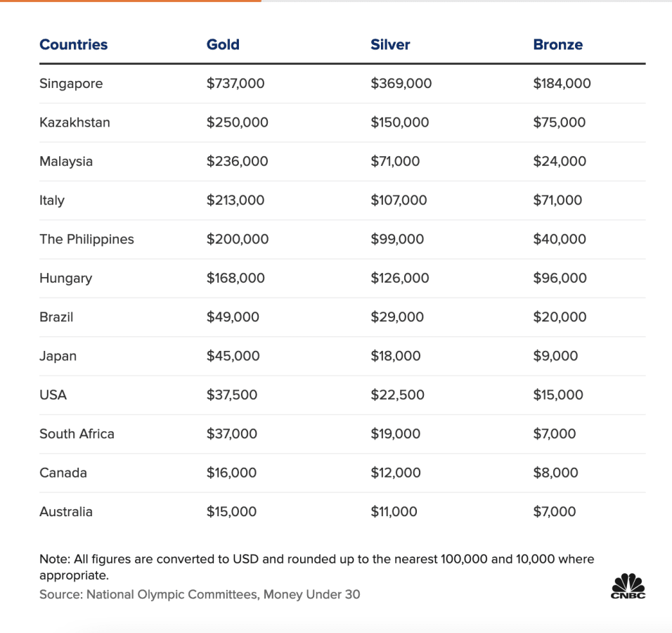Click the Source line mentioning Money Under 30
Image resolution: width=672 pixels, height=633 pixels.
point(200,594)
